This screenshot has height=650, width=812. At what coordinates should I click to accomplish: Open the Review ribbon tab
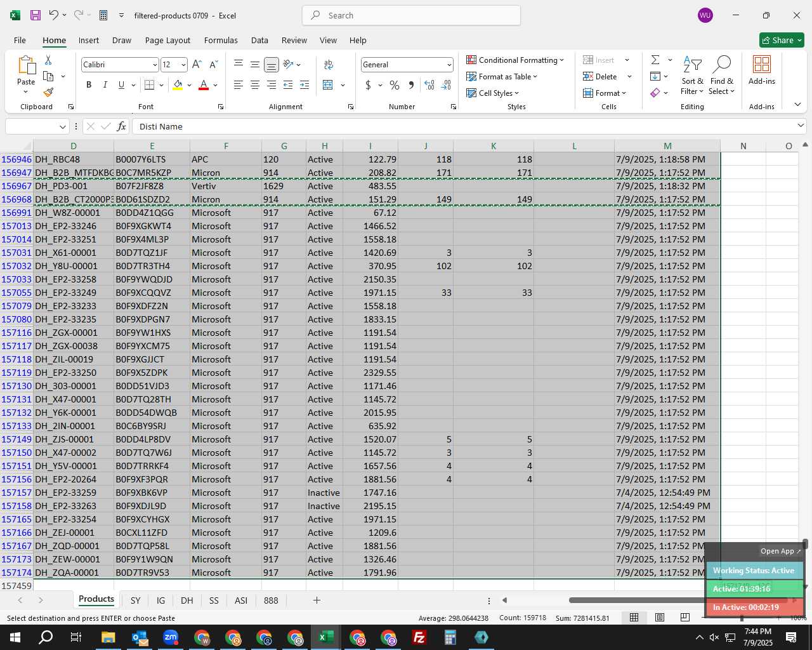click(x=294, y=40)
